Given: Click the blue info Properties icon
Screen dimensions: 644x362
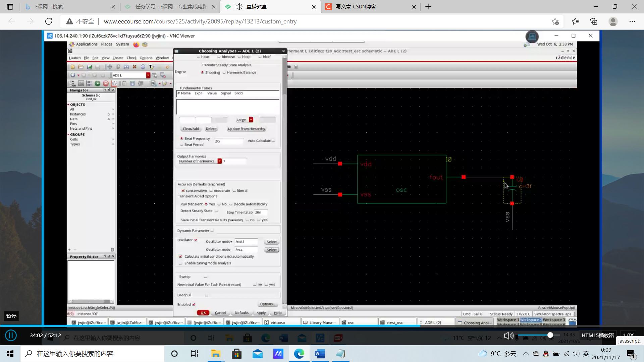Looking at the screenshot, I should pos(143,67).
